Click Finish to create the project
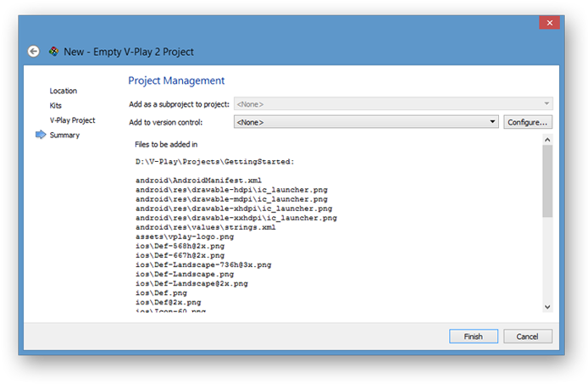This screenshot has height=384, width=588. tap(474, 337)
